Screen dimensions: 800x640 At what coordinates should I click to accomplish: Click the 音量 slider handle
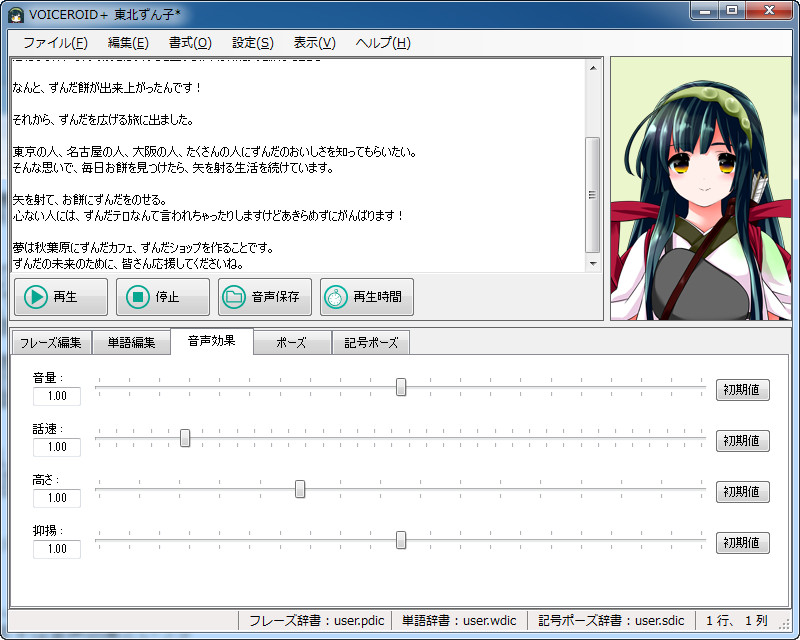pos(401,387)
